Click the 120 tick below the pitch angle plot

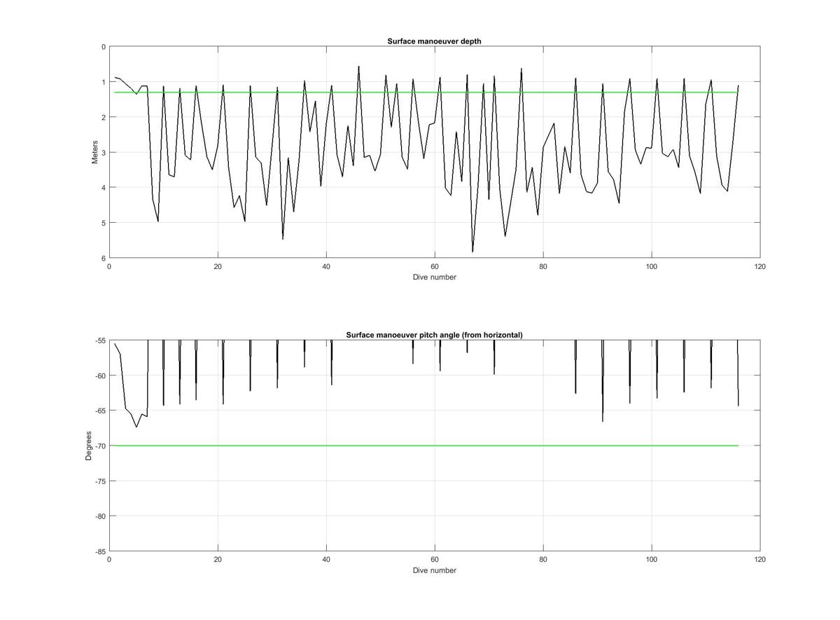760,560
